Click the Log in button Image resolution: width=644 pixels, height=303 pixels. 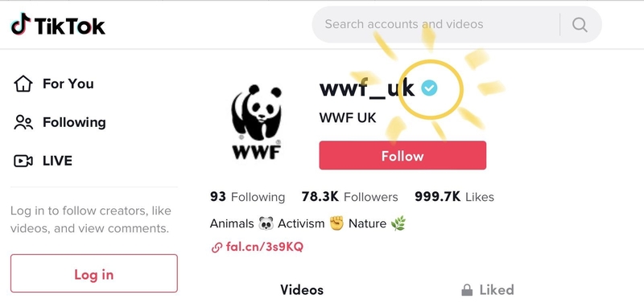click(94, 273)
